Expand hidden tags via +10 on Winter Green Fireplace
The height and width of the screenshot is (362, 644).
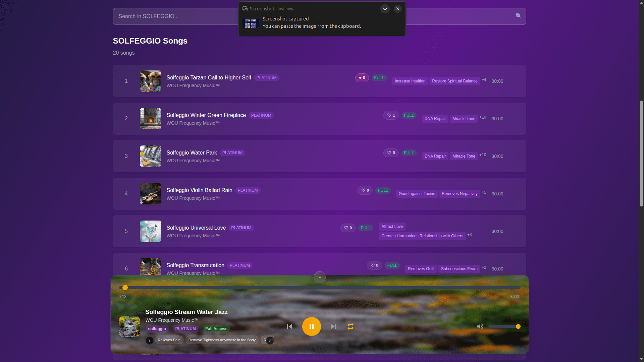click(x=483, y=117)
